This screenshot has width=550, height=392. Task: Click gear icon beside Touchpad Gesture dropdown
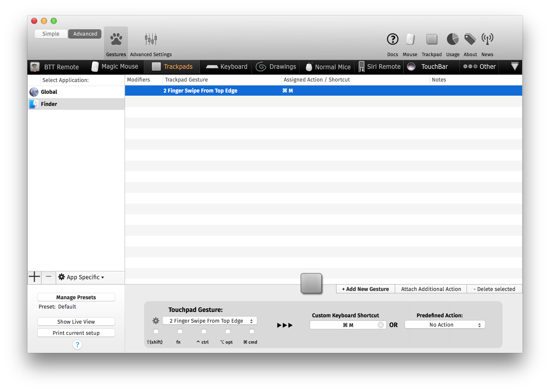click(x=156, y=321)
